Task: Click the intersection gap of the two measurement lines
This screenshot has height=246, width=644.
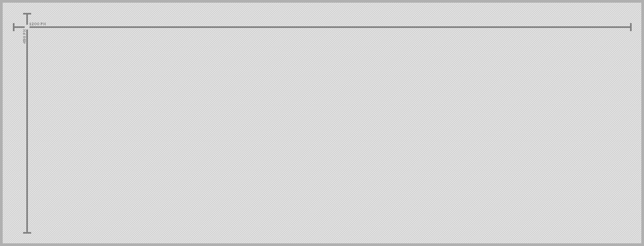Action: [x=27, y=27]
